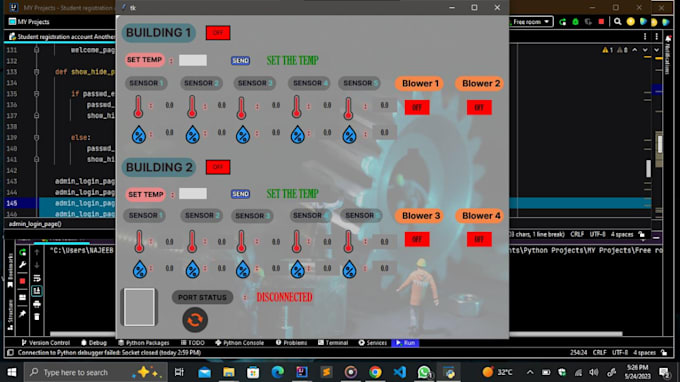Screen dimensions: 680x382
Task: Click the PyCharm editor vertical scrollbar
Action: click(x=649, y=168)
